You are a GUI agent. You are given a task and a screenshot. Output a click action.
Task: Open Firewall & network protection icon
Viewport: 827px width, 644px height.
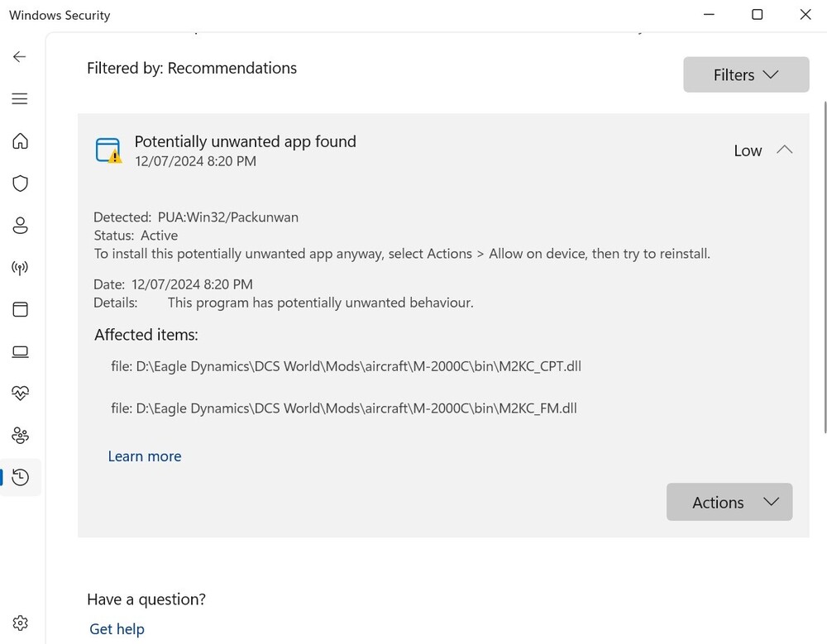tap(20, 268)
